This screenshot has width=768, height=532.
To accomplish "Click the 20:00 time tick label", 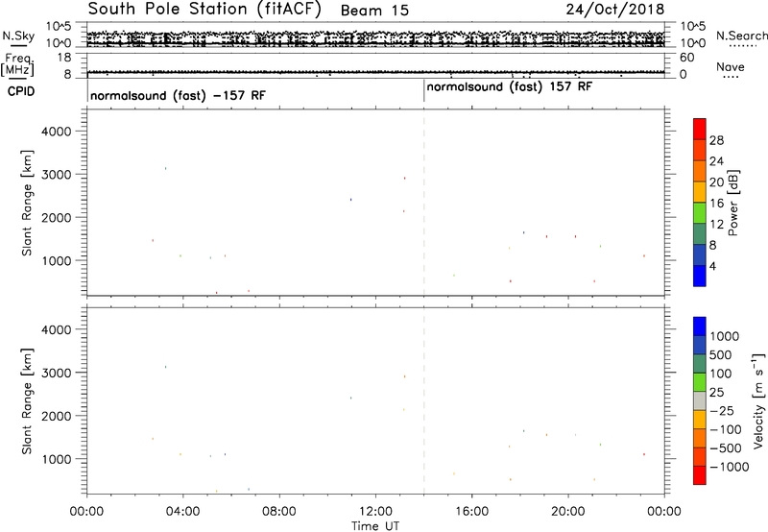I will (x=568, y=512).
